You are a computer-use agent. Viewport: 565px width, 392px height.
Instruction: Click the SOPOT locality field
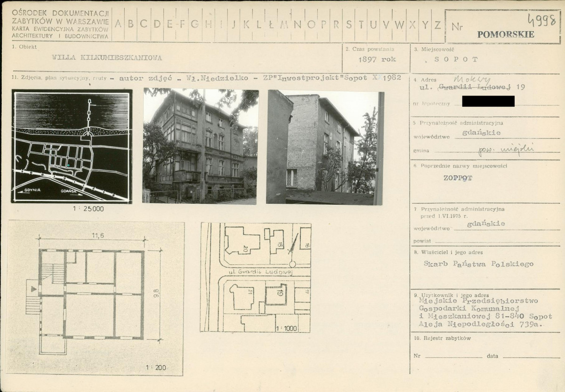[x=456, y=60]
